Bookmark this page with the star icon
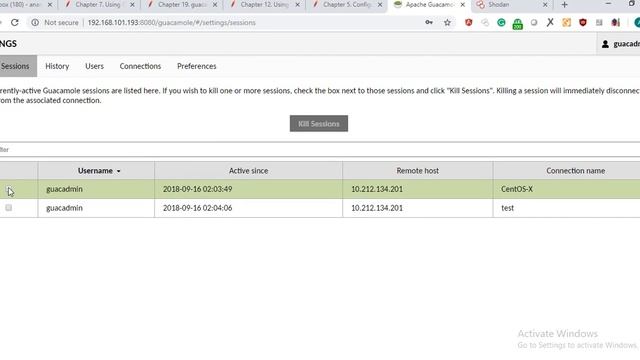 (x=447, y=22)
